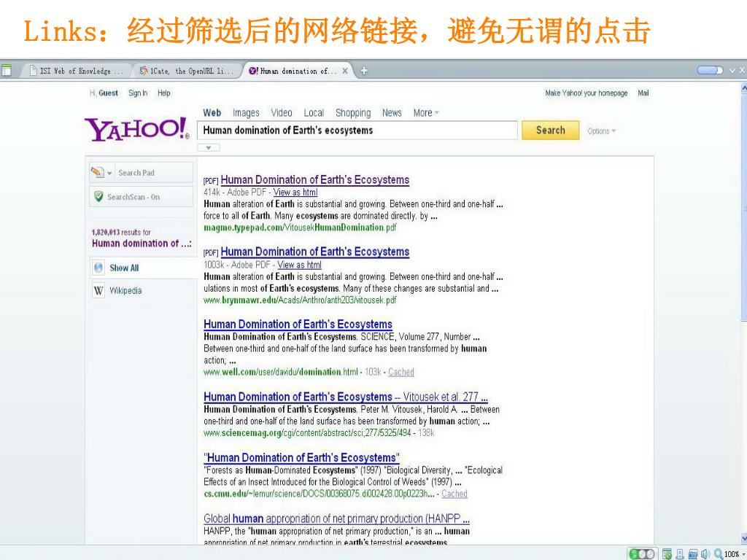
Task: Open a new tab with the plus button
Action: click(x=364, y=71)
